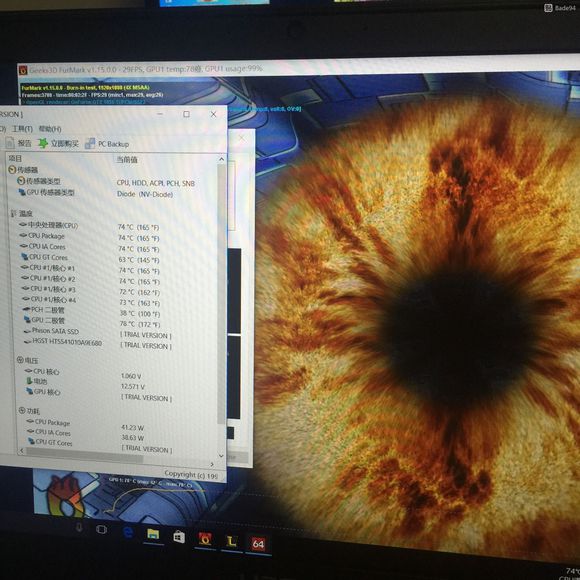Image resolution: width=580 pixels, height=580 pixels.
Task: Open File Explorer from the taskbar
Action: pos(153,535)
